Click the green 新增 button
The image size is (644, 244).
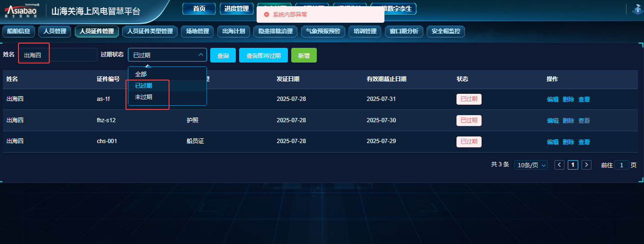304,55
